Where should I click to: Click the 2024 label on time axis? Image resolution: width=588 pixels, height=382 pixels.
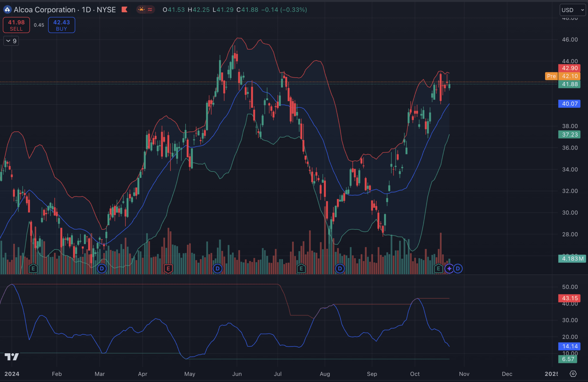pyautogui.click(x=12, y=374)
